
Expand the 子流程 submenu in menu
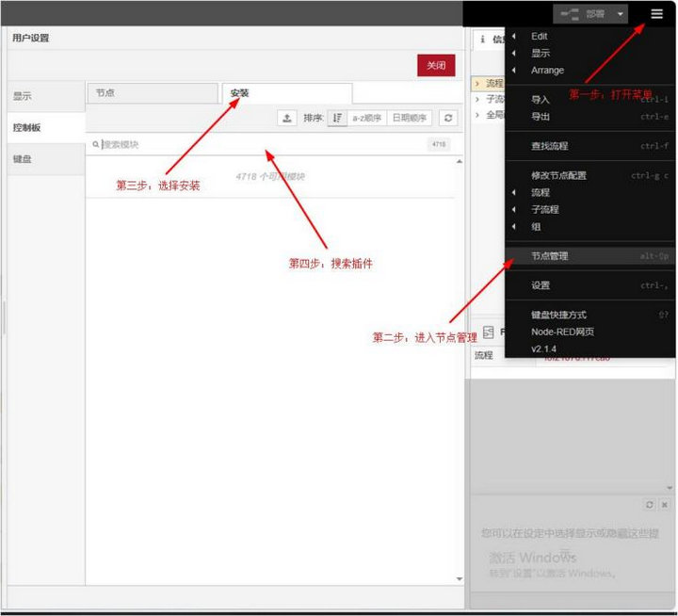click(544, 209)
